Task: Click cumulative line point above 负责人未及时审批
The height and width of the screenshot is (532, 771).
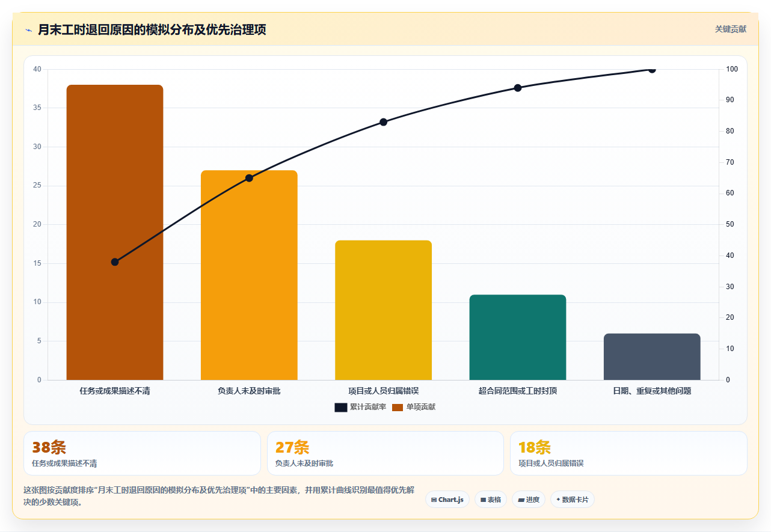Action: point(249,178)
